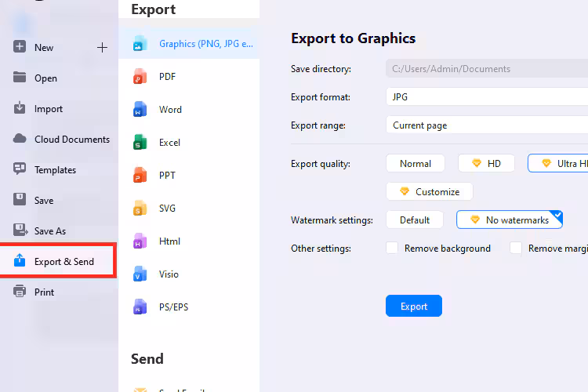Open the Customize quality options
This screenshot has width=588, height=392.
point(429,192)
